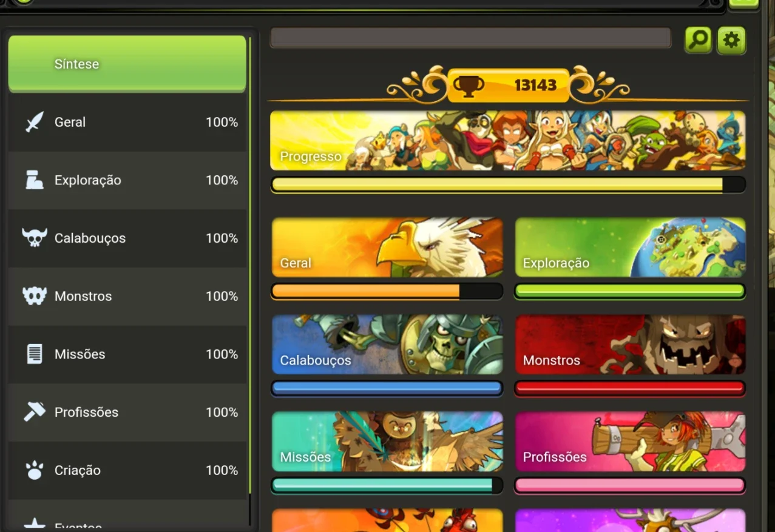Click the magnifier search icon
The height and width of the screenshot is (532, 775).
pos(699,40)
